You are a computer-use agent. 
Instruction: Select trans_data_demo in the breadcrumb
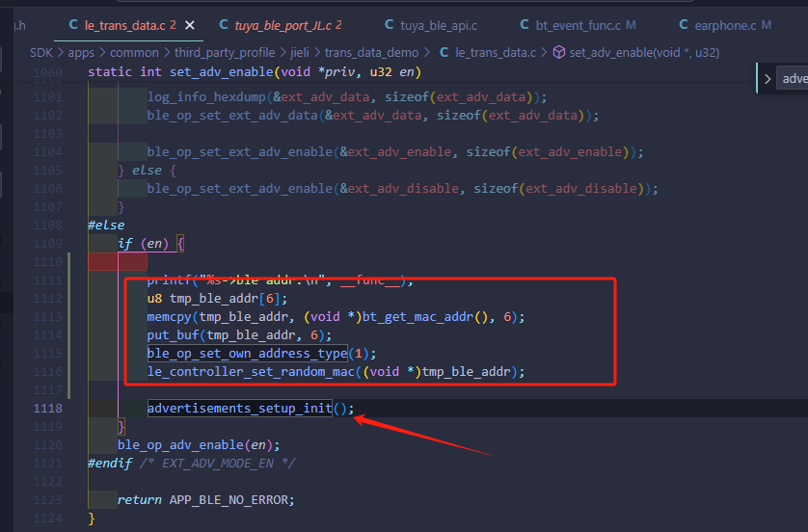371,53
